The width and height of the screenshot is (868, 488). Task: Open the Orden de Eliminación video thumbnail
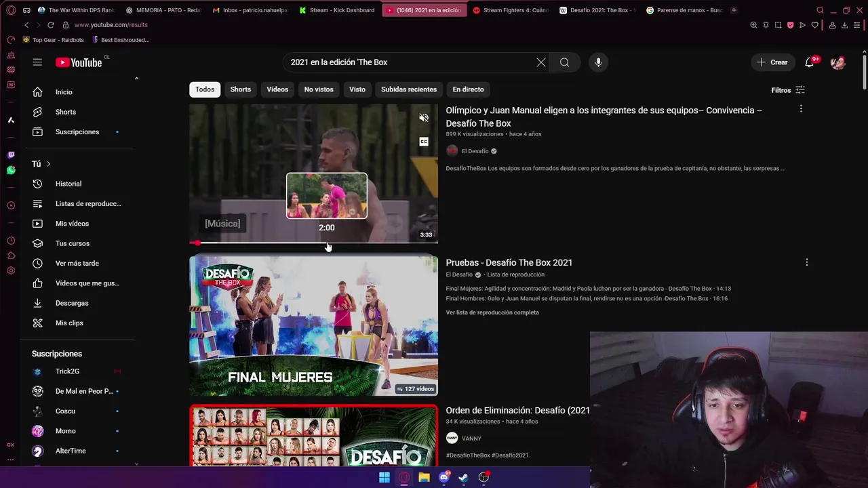313,435
